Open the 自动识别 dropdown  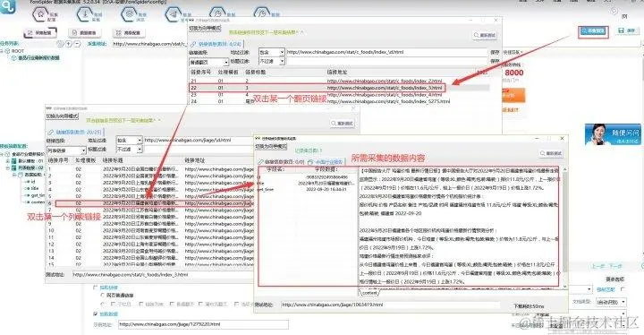[611, 302]
